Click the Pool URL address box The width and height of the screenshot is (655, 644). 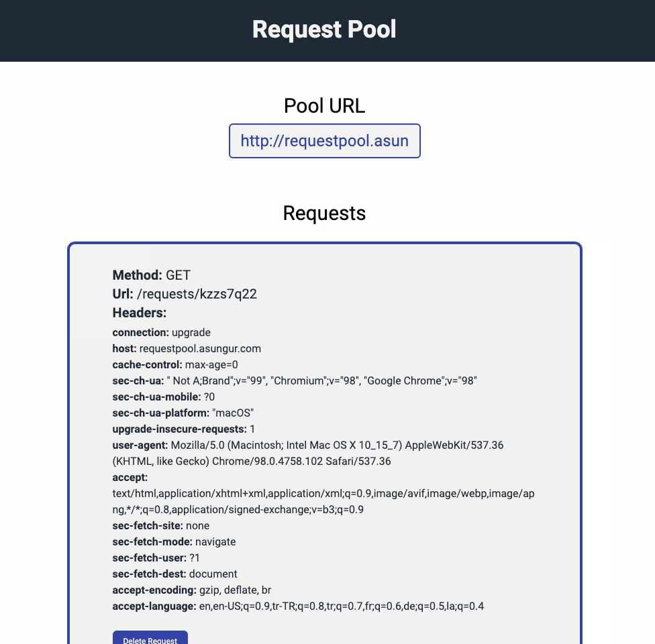pyautogui.click(x=325, y=141)
